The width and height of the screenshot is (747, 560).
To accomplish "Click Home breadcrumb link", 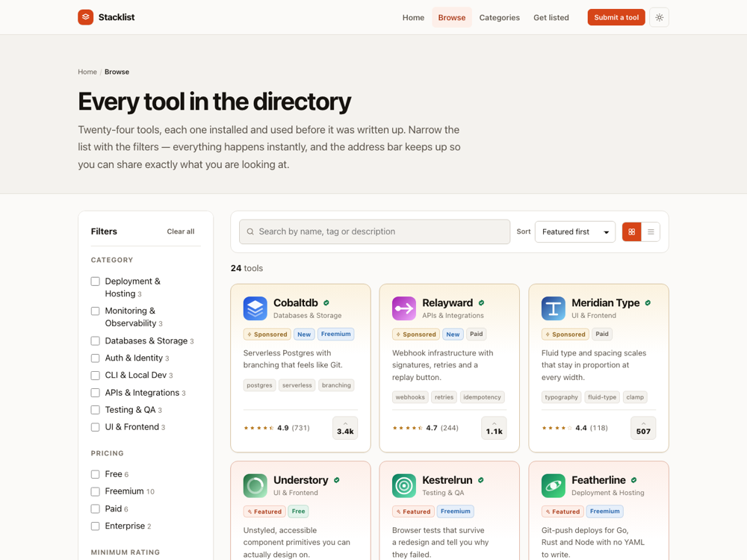I will coord(87,72).
